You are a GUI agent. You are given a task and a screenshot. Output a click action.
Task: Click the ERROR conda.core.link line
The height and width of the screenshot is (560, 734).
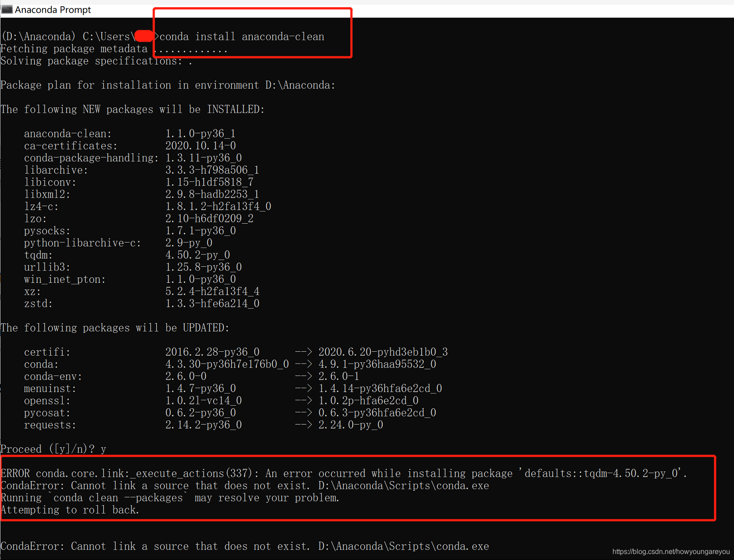click(x=344, y=474)
